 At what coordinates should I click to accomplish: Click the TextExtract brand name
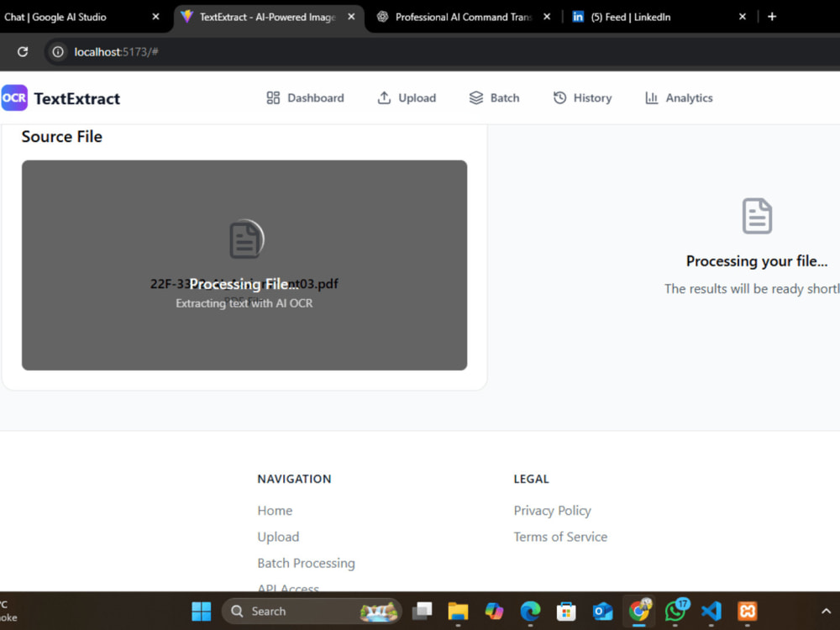(x=77, y=98)
